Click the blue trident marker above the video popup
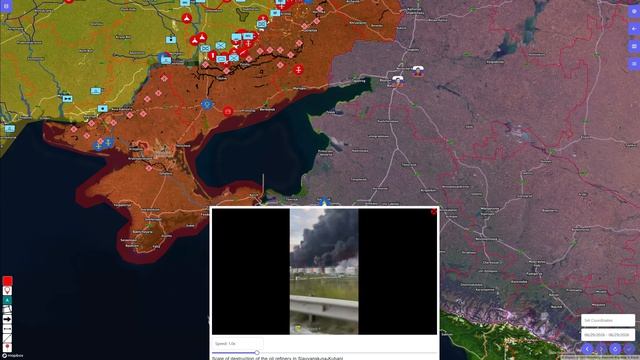 tap(324, 202)
